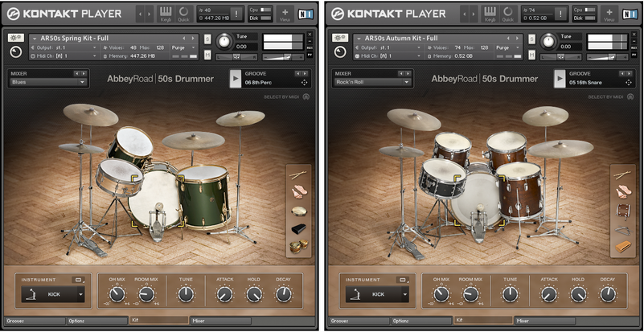
Task: Expand the AR50s Spring Kit - Full name dropdown
Action: click(35, 39)
